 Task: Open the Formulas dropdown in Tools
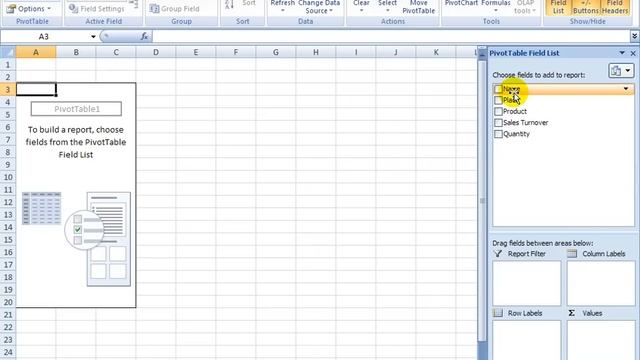pyautogui.click(x=496, y=6)
